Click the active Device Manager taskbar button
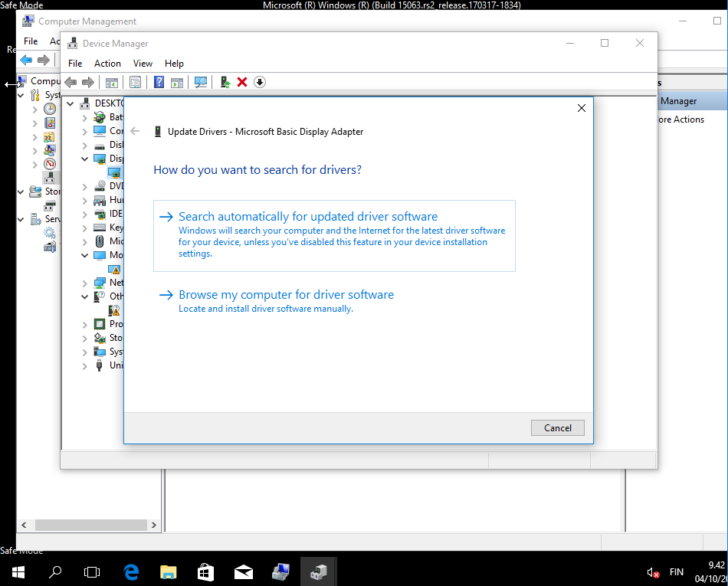 [319, 572]
